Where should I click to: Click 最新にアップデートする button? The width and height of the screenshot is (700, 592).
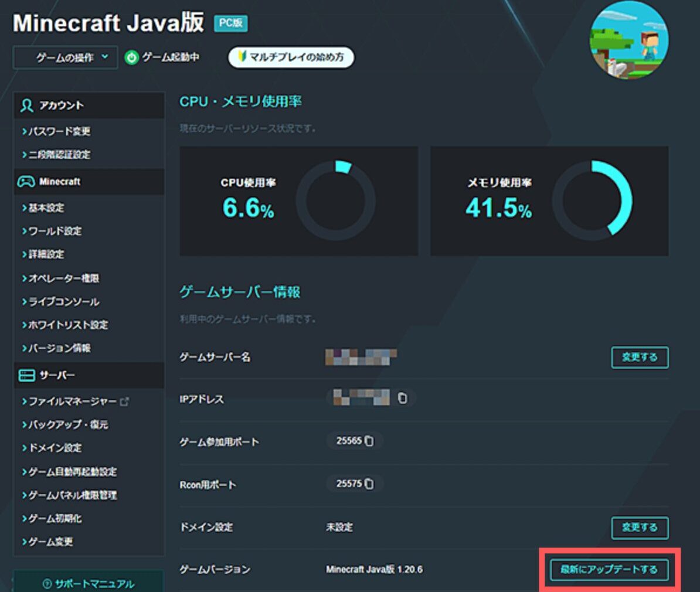[x=609, y=570]
